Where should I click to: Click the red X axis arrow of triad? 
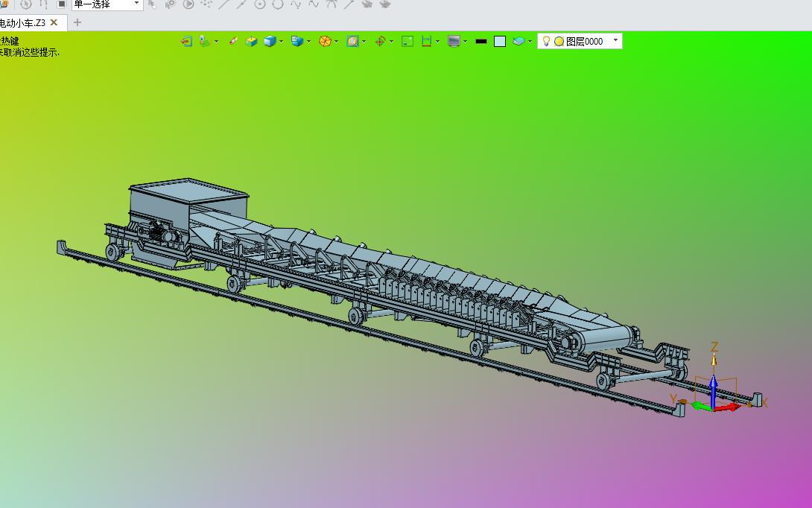[x=728, y=407]
